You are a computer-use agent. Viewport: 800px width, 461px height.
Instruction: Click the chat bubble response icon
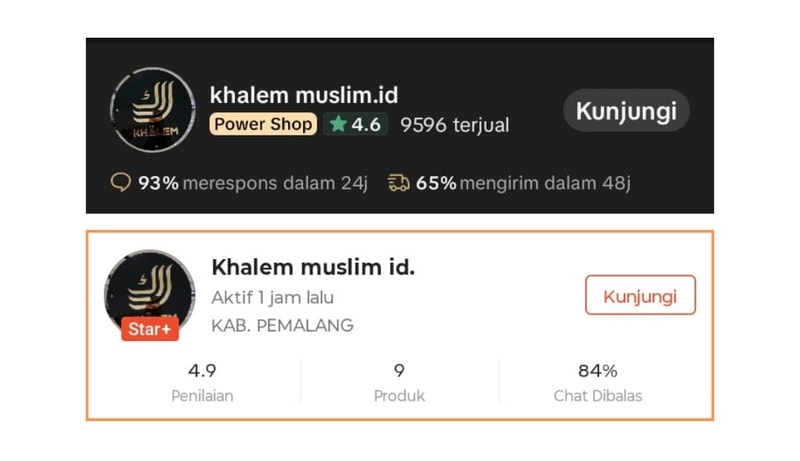[x=120, y=182]
